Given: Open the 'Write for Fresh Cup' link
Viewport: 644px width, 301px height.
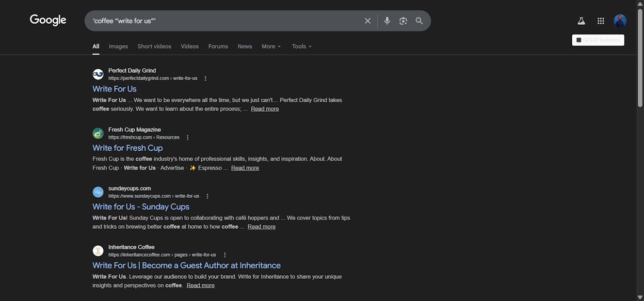Looking at the screenshot, I should pos(127,148).
